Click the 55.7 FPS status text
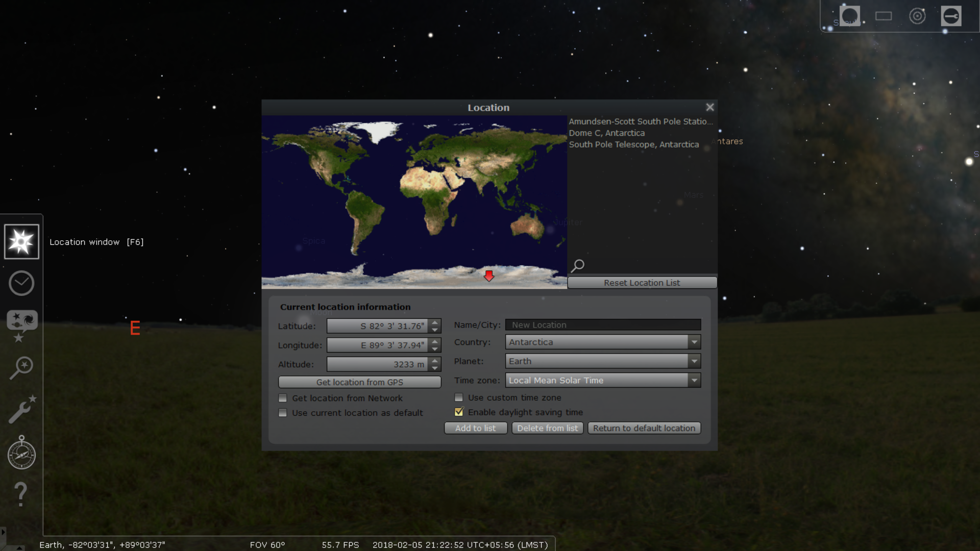This screenshot has height=551, width=980. tap(340, 545)
